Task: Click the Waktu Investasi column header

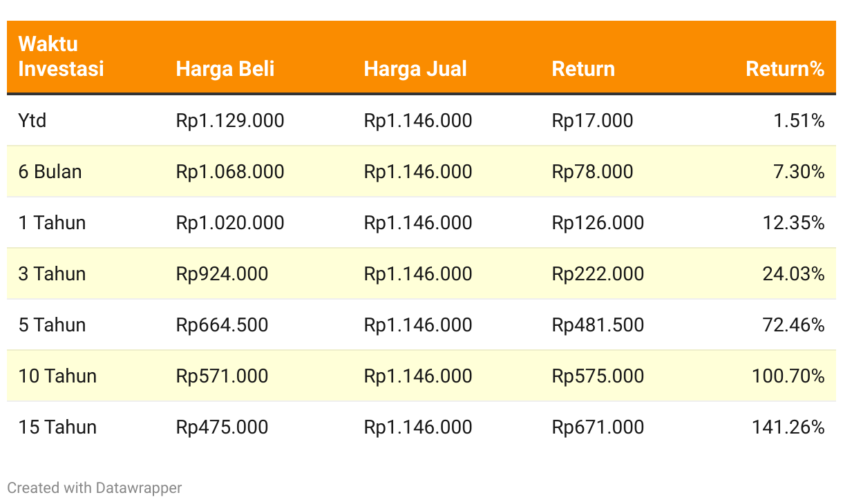Action: 61,57
